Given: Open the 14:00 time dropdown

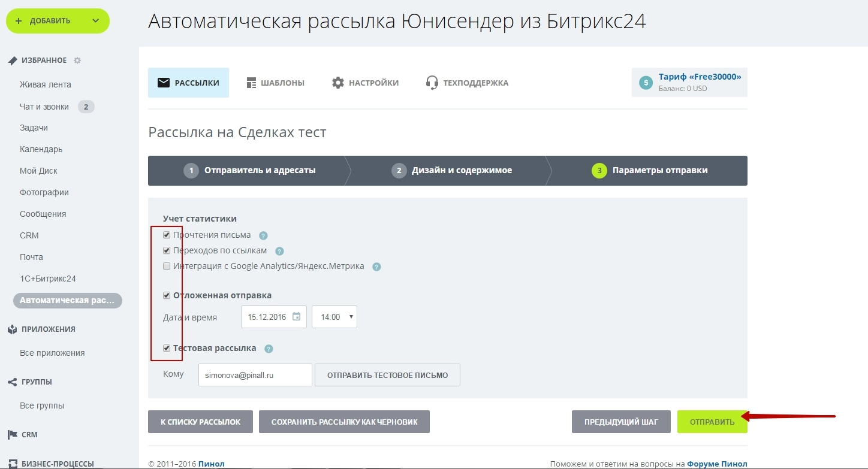Looking at the screenshot, I should [x=334, y=317].
